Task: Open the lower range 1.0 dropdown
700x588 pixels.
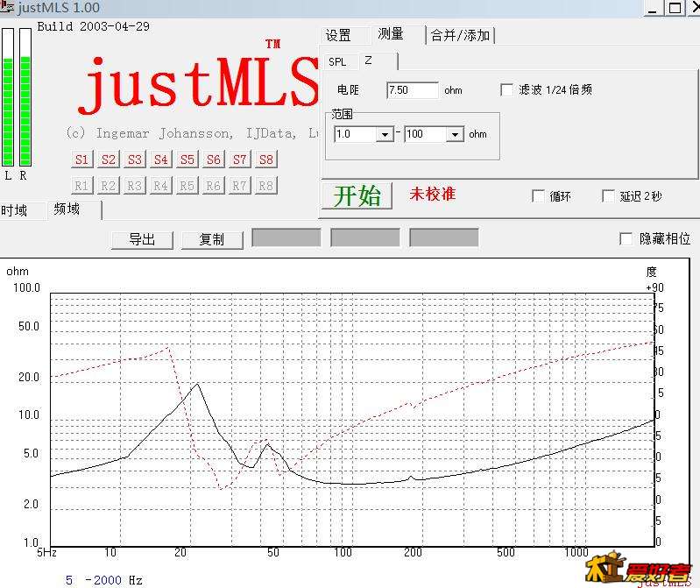Action: tap(385, 134)
